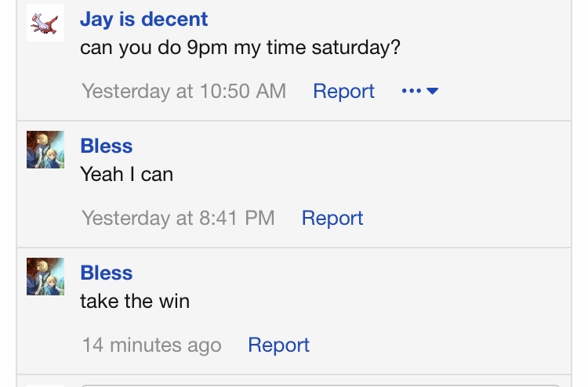Report the '9pm my time saturday' message
The width and height of the screenshot is (588, 387).
coord(344,91)
